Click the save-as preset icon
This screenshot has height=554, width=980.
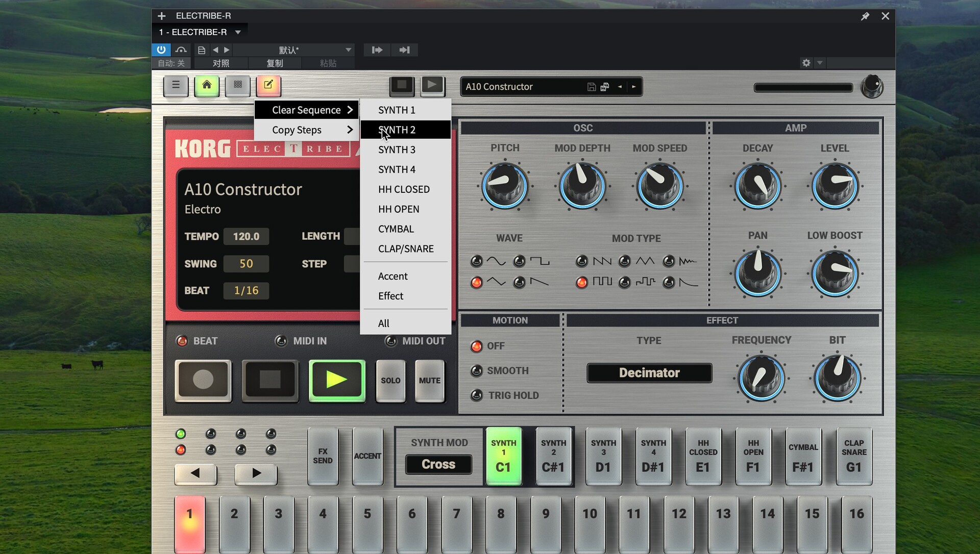[x=605, y=87]
